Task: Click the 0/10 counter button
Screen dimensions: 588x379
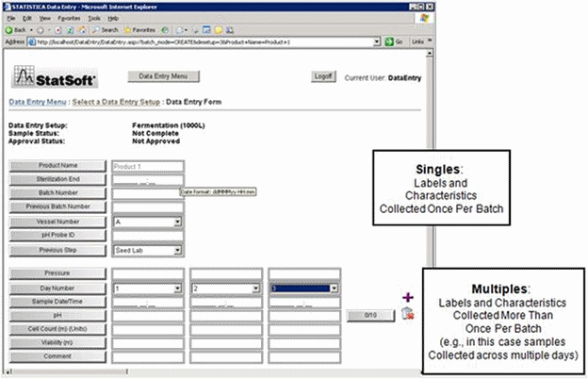Action: coord(370,315)
